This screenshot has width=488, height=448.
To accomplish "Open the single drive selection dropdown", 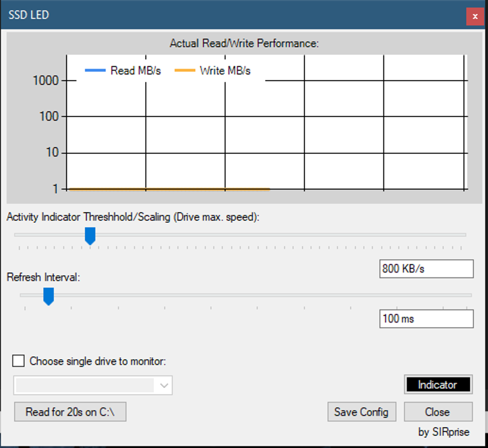I will click(x=93, y=385).
